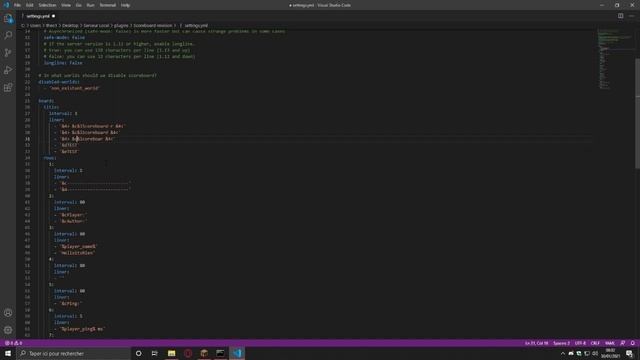Click the 'title:' key line
The height and width of the screenshot is (360, 640).
[x=51, y=107]
